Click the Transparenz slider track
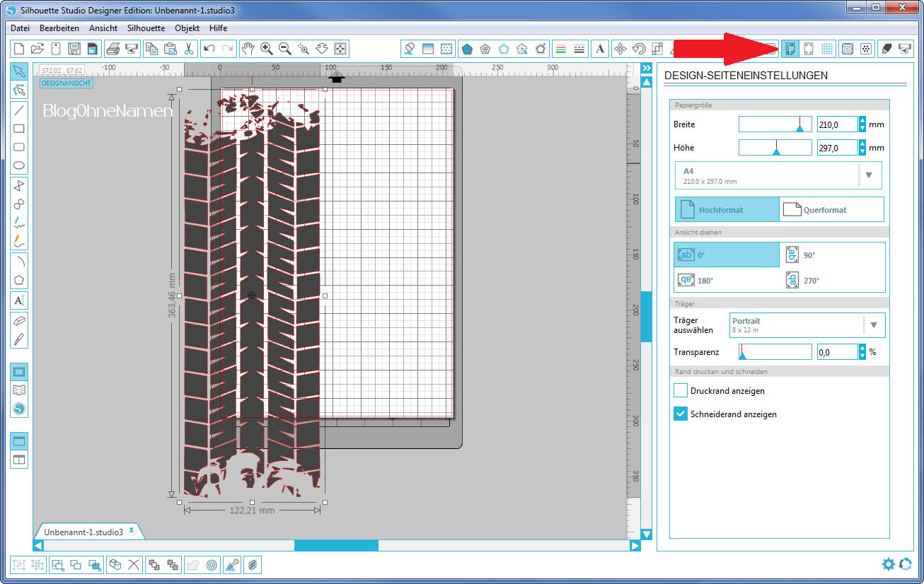Screen dimensions: 924x584 coord(775,351)
